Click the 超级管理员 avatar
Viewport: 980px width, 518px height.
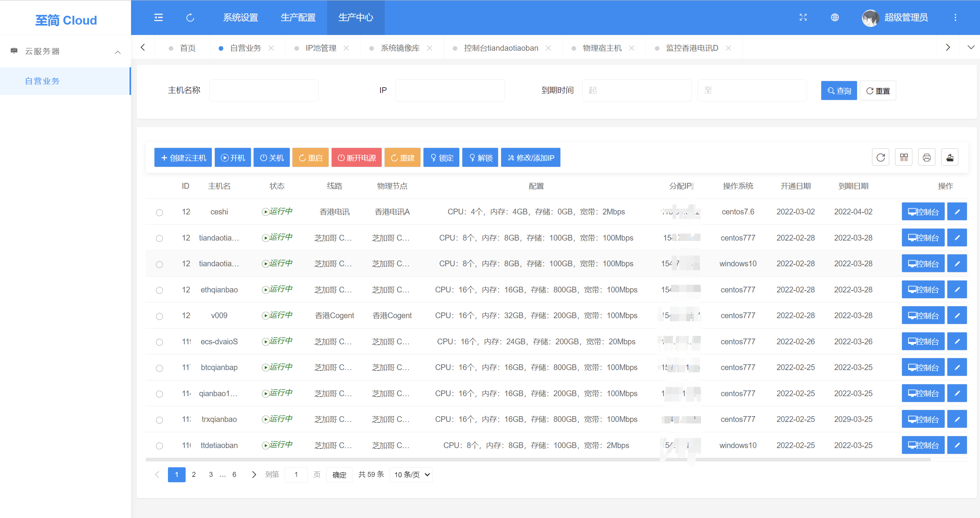(x=870, y=18)
